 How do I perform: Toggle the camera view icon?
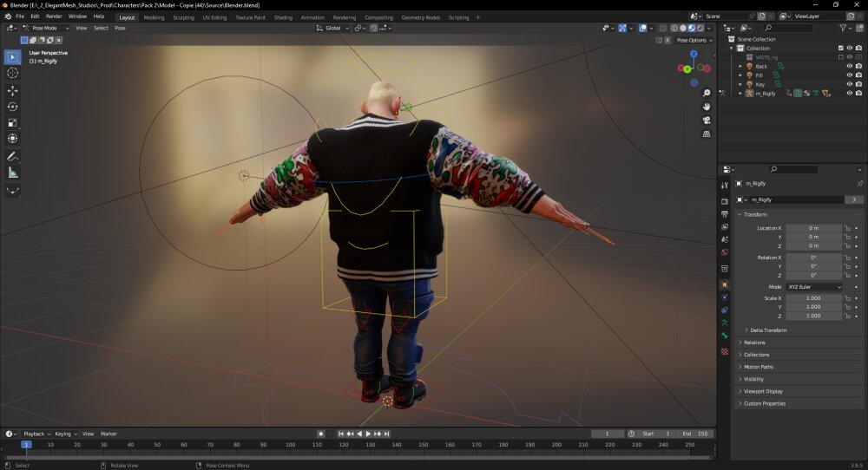pyautogui.click(x=707, y=120)
